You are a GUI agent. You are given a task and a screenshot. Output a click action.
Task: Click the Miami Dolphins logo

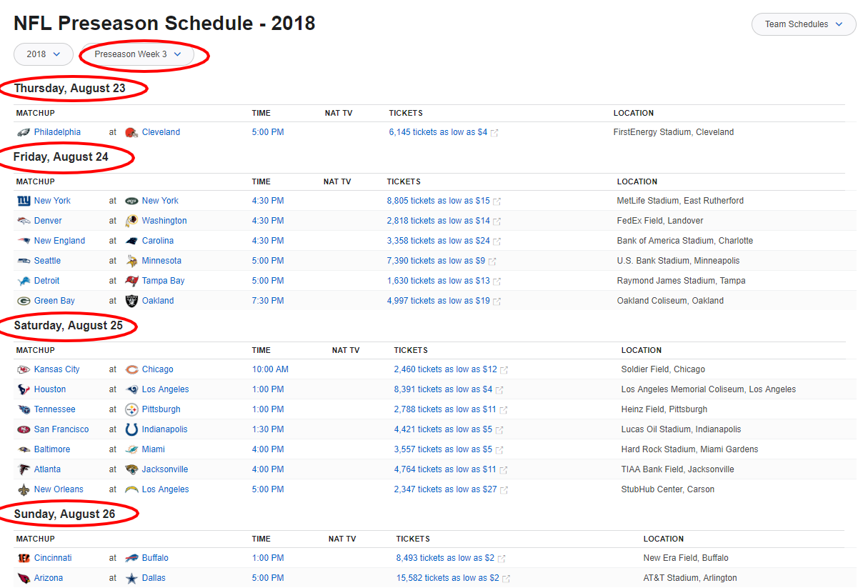click(x=131, y=449)
